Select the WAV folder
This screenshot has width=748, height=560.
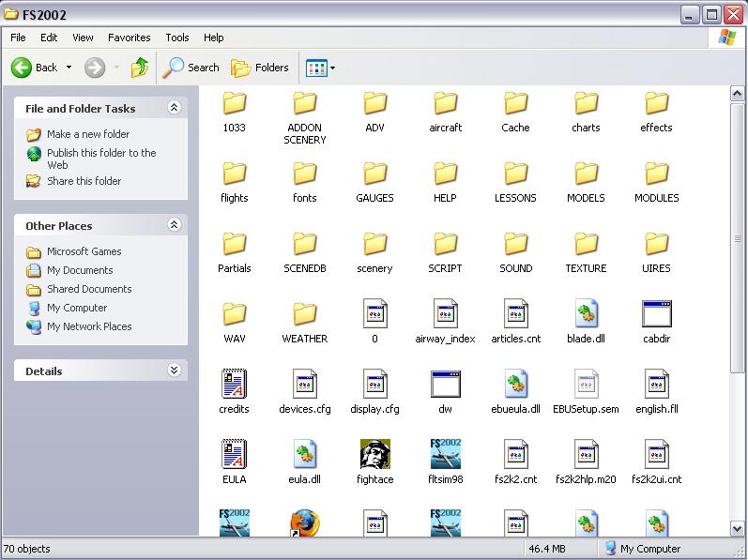(x=235, y=324)
